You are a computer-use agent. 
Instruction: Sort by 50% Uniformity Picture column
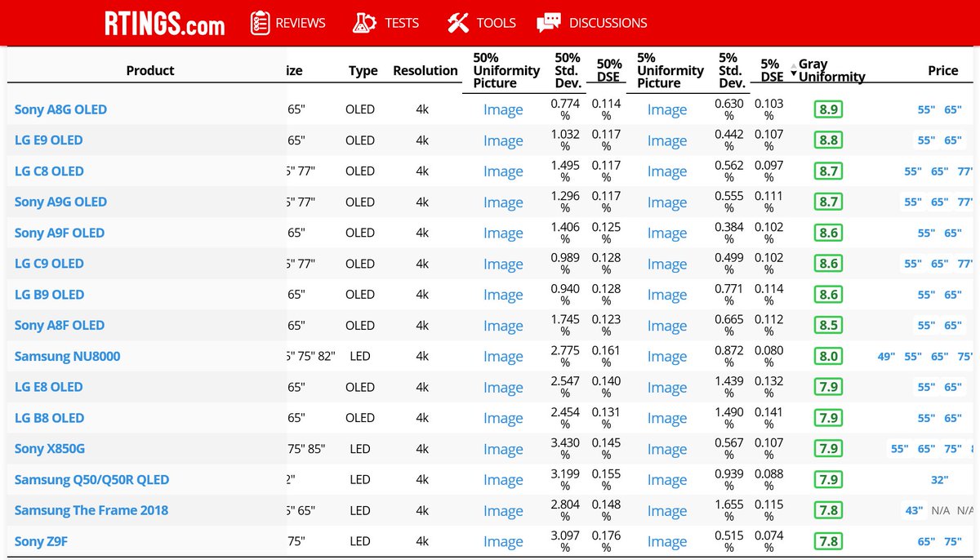point(506,70)
